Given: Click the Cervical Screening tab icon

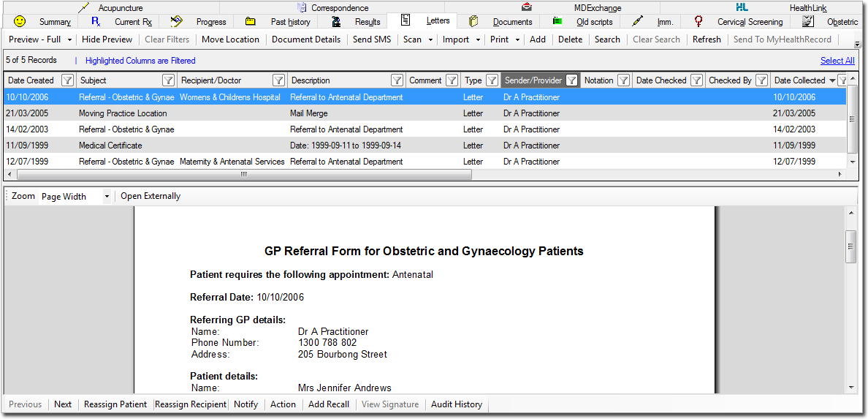Looking at the screenshot, I should point(698,21).
